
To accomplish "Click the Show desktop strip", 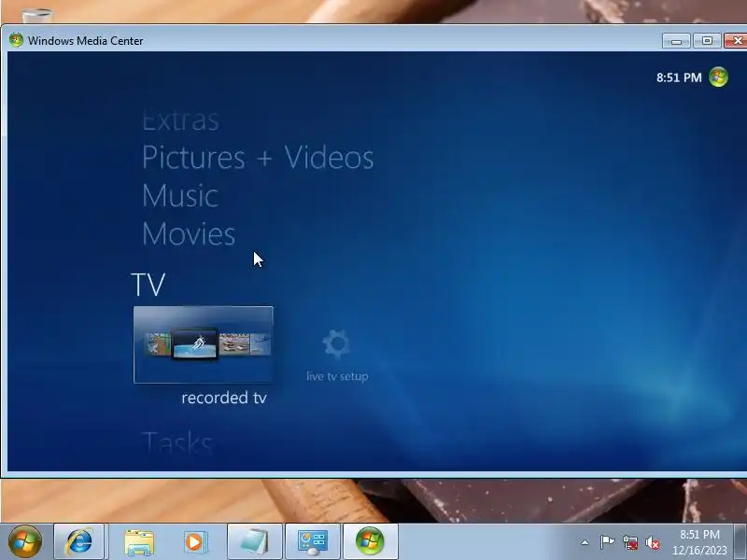I will (740, 541).
